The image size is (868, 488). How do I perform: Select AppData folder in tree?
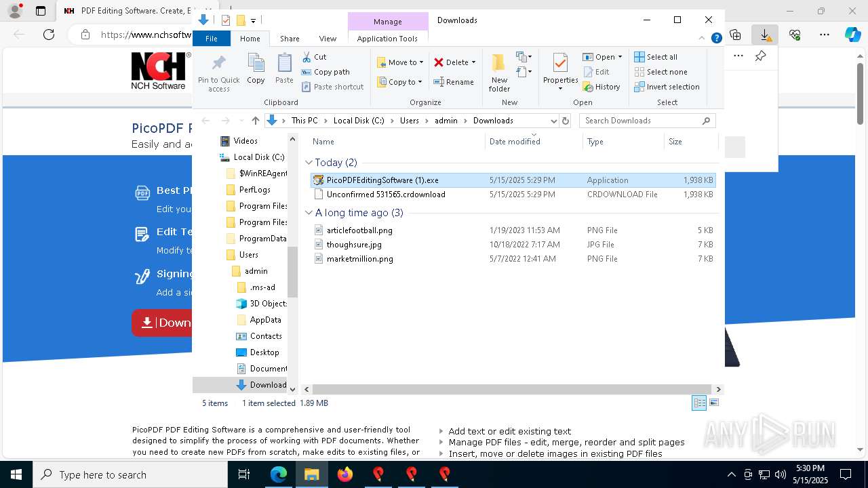[258, 320]
